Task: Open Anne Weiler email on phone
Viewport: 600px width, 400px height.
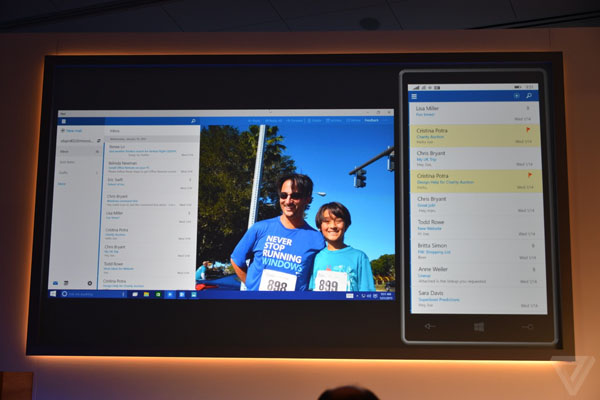Action: click(478, 275)
